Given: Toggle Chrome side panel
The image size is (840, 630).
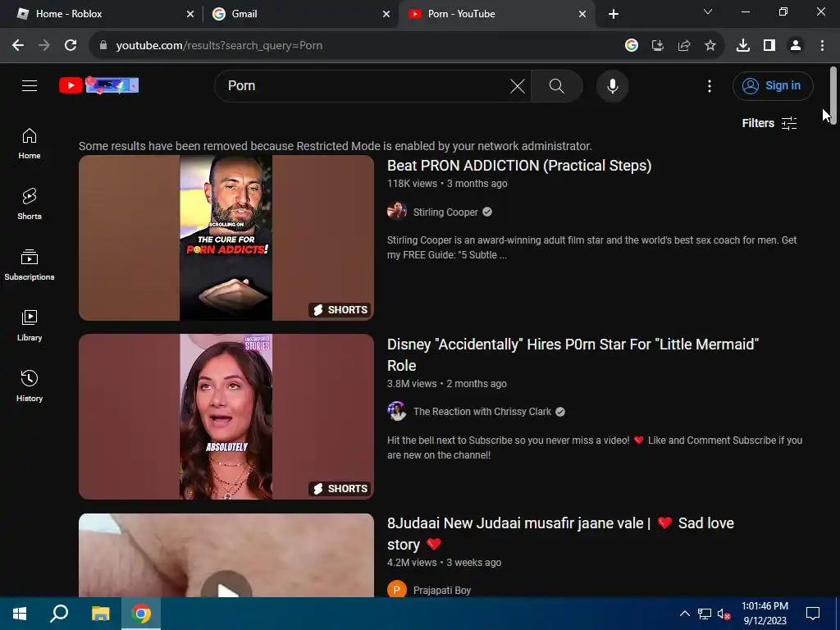Looking at the screenshot, I should point(769,46).
